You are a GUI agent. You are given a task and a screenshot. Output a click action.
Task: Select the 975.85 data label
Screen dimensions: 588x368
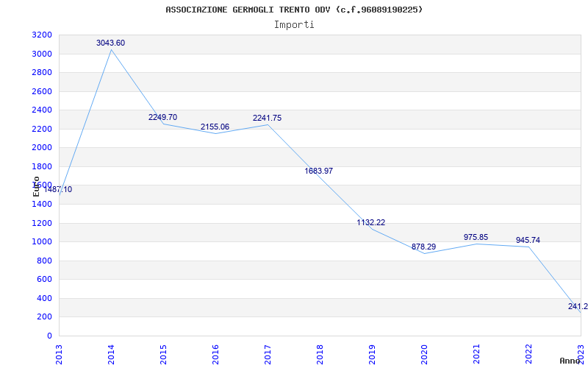[476, 237]
